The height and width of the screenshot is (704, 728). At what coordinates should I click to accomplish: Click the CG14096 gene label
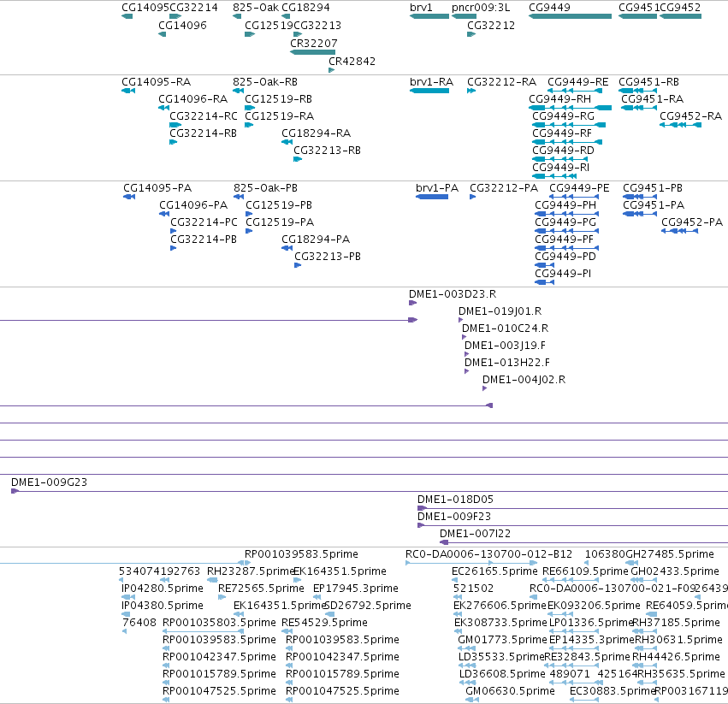(x=182, y=26)
